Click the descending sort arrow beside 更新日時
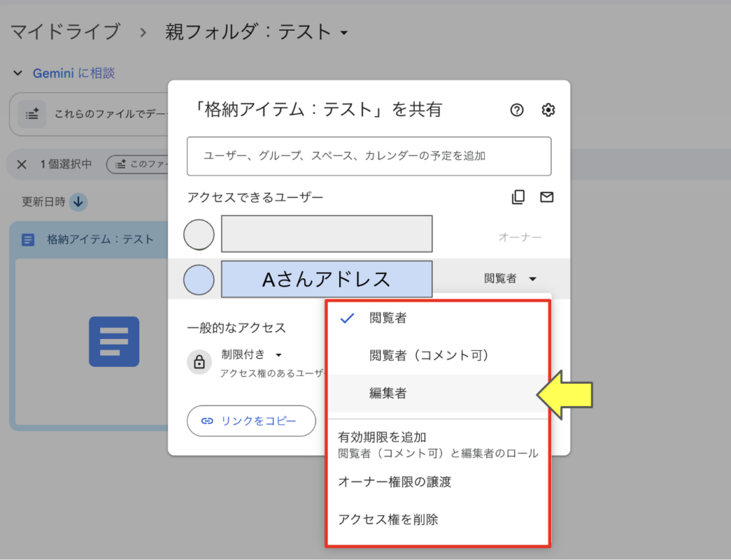The height and width of the screenshot is (560, 731). coord(79,202)
